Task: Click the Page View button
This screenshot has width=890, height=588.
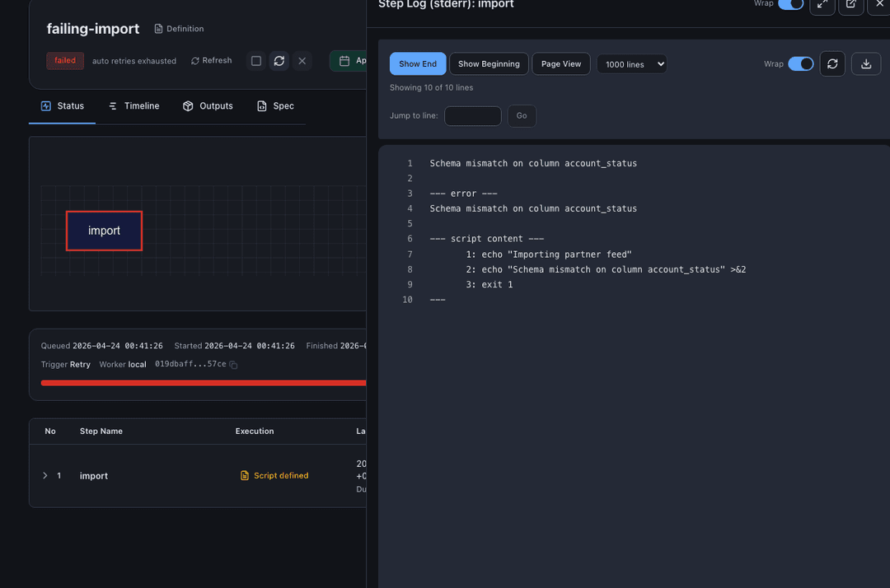Action: coord(561,63)
